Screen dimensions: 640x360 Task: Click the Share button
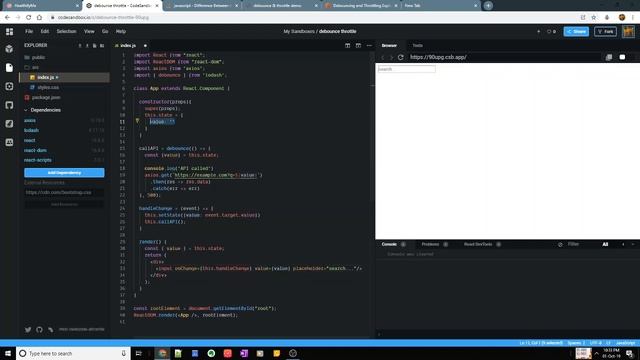576,31
